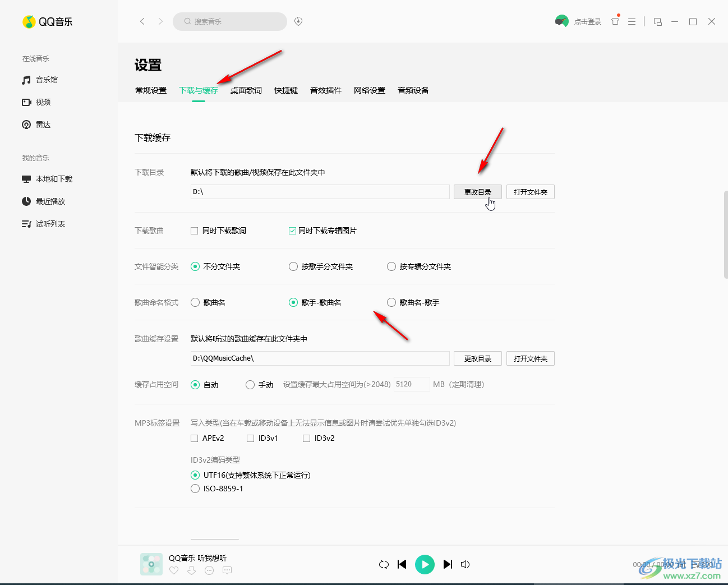The width and height of the screenshot is (728, 585).
Task: Switch to 下载与缓存 tab
Action: (x=199, y=90)
